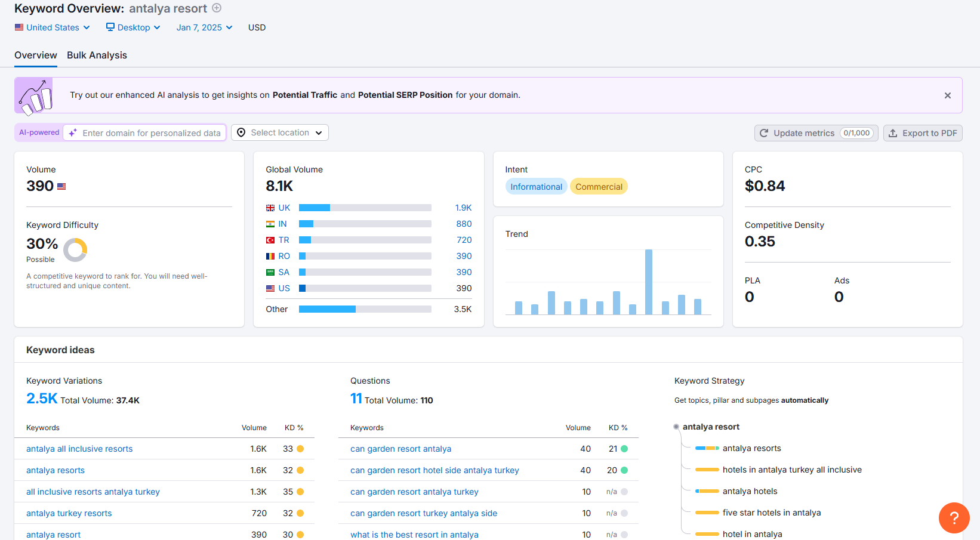Select antalya hotels in Keyword Strategy tree

pos(750,491)
